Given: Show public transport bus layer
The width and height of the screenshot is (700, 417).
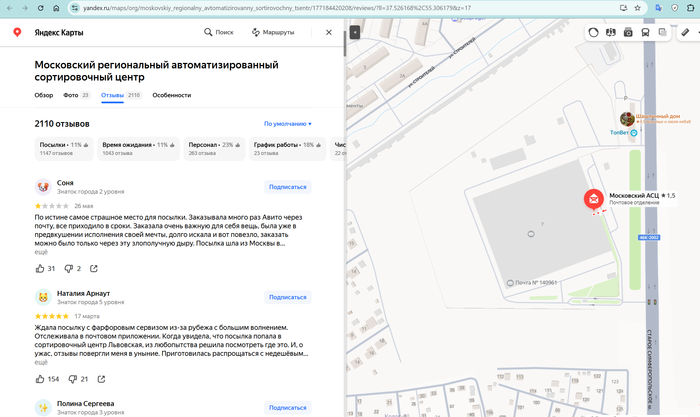Looking at the screenshot, I should pos(646,32).
